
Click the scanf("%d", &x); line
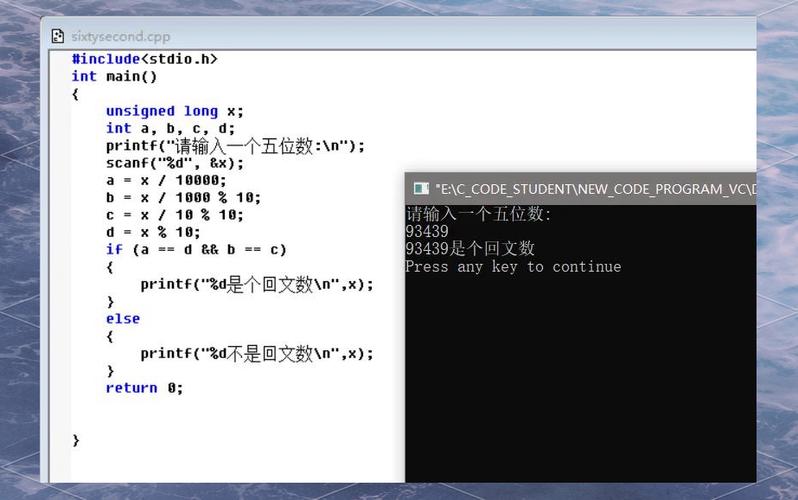pyautogui.click(x=175, y=163)
